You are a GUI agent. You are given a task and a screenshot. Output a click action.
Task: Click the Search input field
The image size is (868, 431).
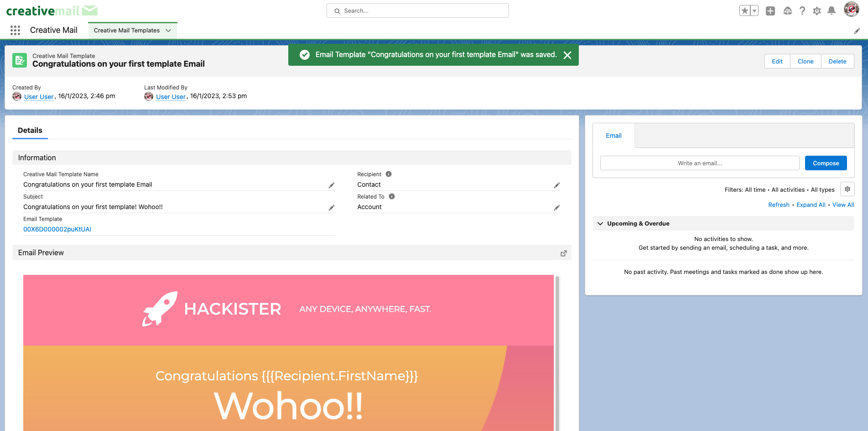(x=418, y=11)
